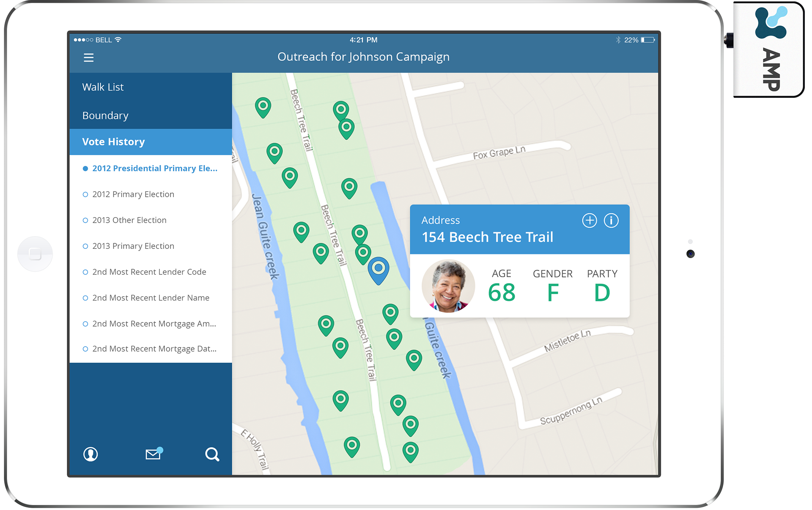Tap the Fox Grape Ln map label
Viewport: 812px width, 510px height.
[499, 152]
